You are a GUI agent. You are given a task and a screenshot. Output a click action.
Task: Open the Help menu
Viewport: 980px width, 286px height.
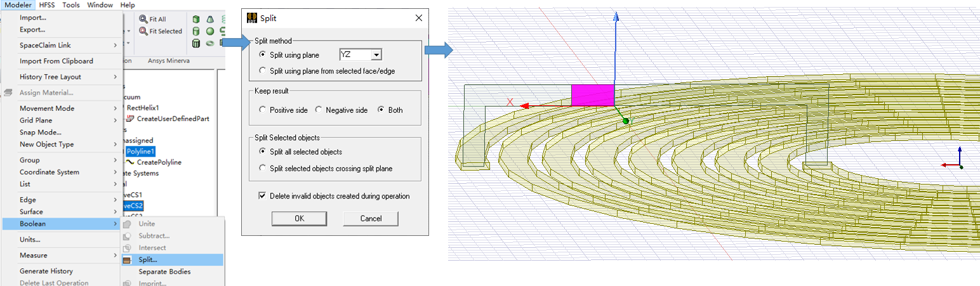point(128,5)
